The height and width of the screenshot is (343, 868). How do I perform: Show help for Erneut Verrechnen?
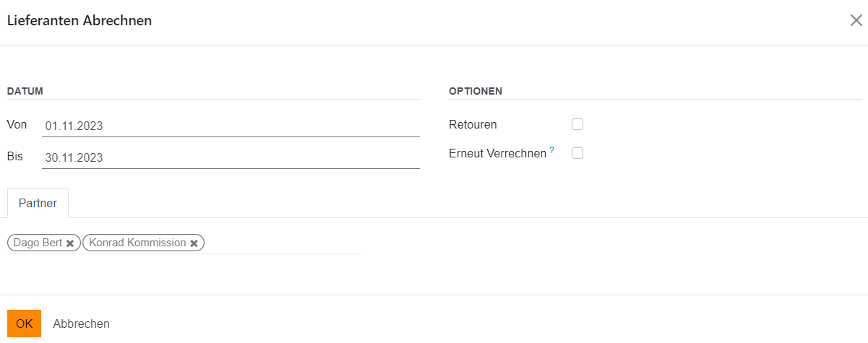tap(552, 150)
